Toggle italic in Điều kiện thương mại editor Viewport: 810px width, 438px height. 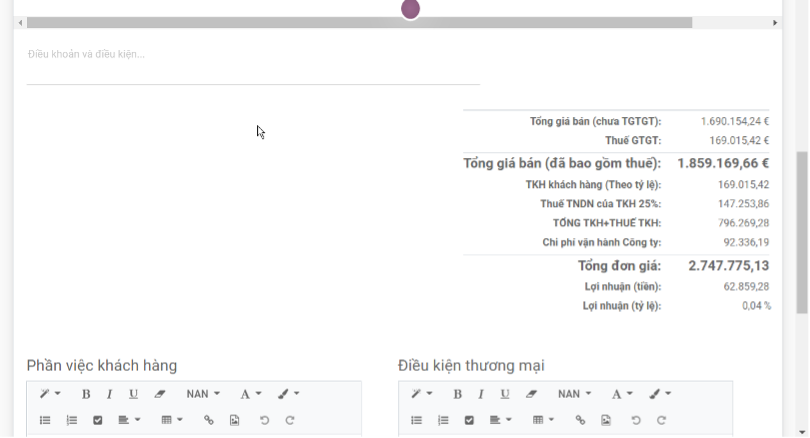click(x=480, y=394)
